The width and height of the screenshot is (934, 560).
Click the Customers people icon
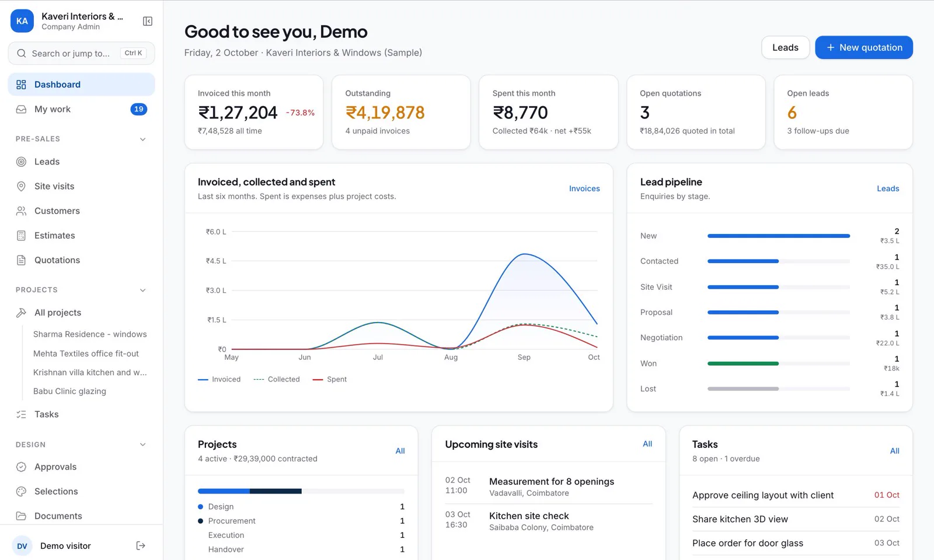click(22, 211)
